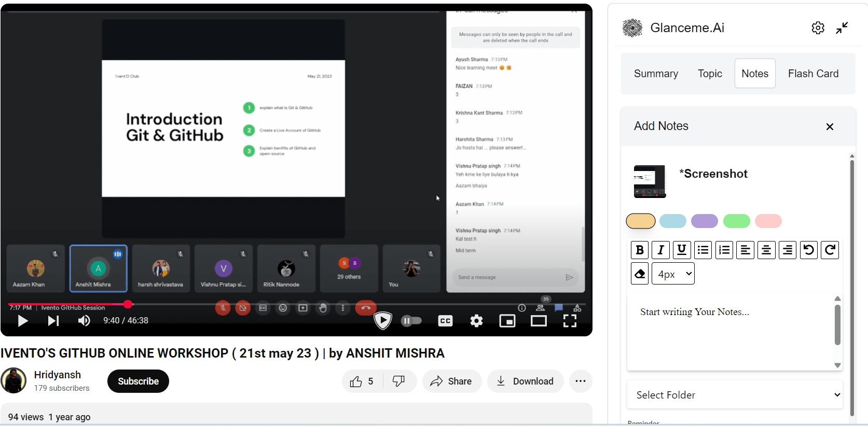Click the eraser clear formatting icon
Image resolution: width=868 pixels, height=426 pixels.
coord(640,274)
